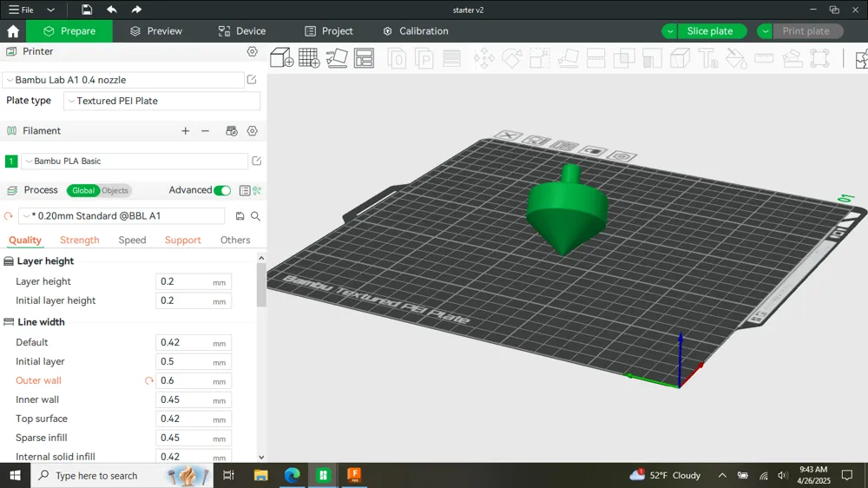Select the Move tool icon
Viewport: 868px width, 488px height.
(483, 58)
